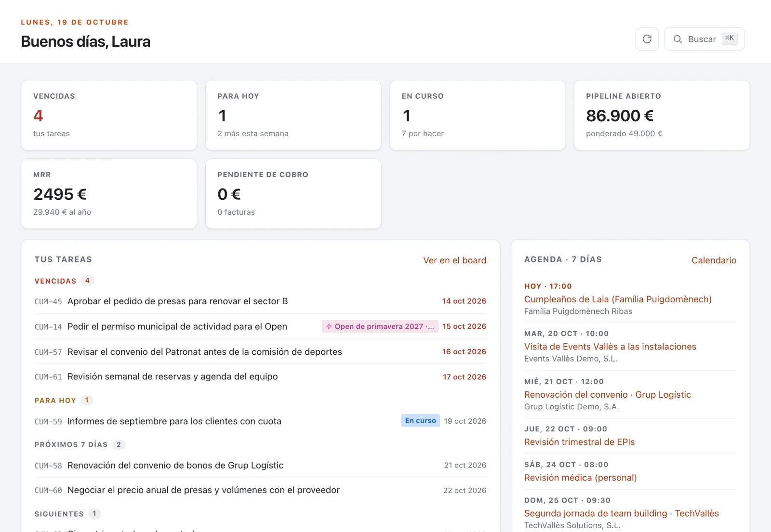The width and height of the screenshot is (771, 532).
Task: Click the refresh icon button
Action: [647, 39]
